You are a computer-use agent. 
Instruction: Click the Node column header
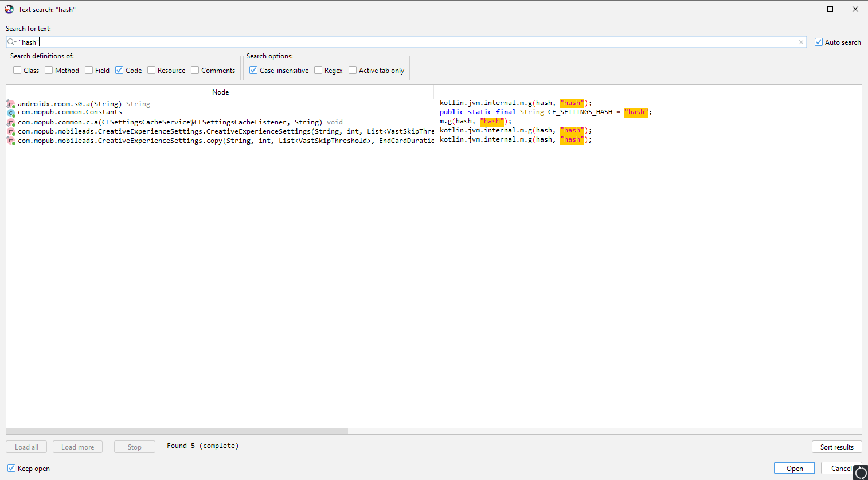tap(220, 92)
